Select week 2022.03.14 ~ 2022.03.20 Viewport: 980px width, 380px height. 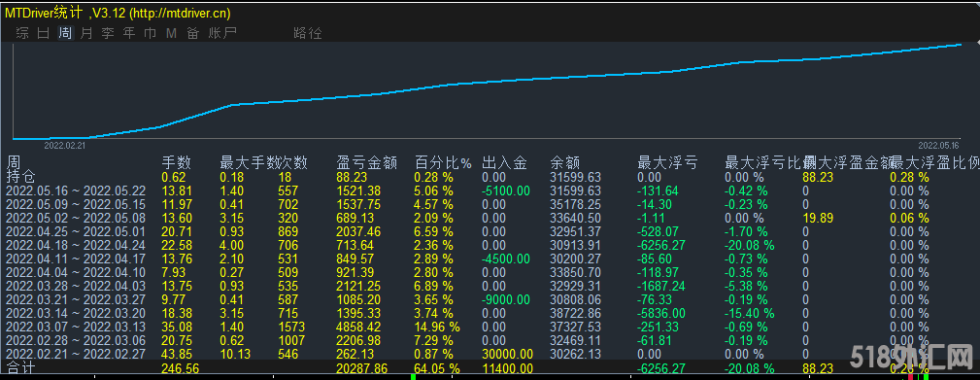(76, 313)
